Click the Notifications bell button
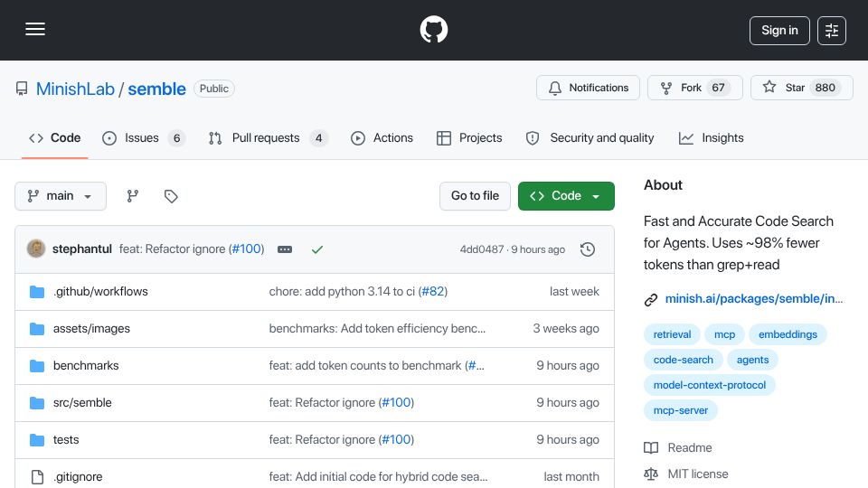The width and height of the screenshot is (868, 488). (588, 88)
